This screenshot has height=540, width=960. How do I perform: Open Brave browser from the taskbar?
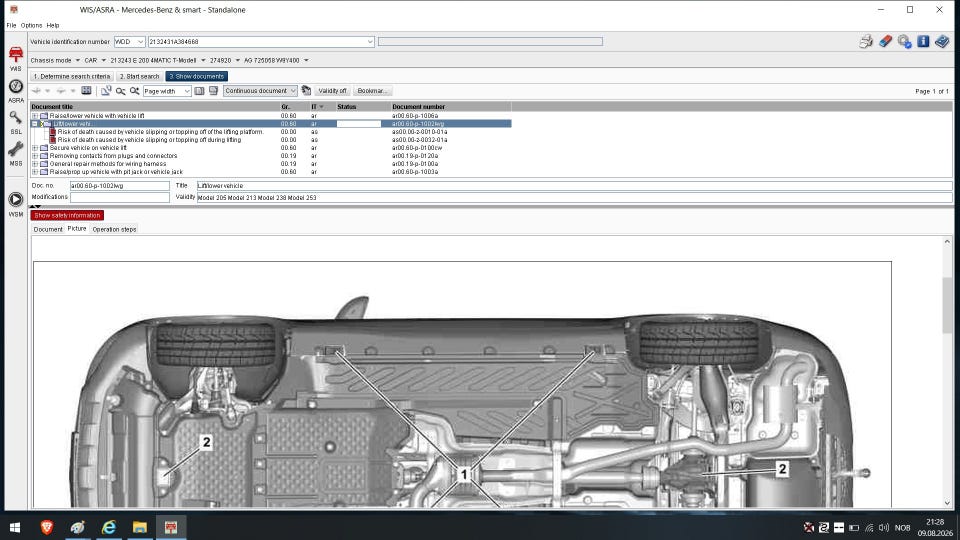point(47,527)
